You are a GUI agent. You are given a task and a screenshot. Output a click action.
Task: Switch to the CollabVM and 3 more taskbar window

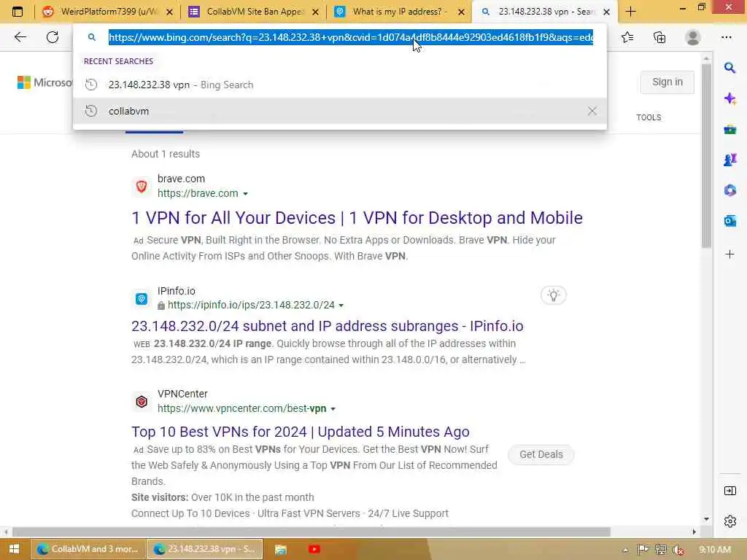[x=89, y=549]
